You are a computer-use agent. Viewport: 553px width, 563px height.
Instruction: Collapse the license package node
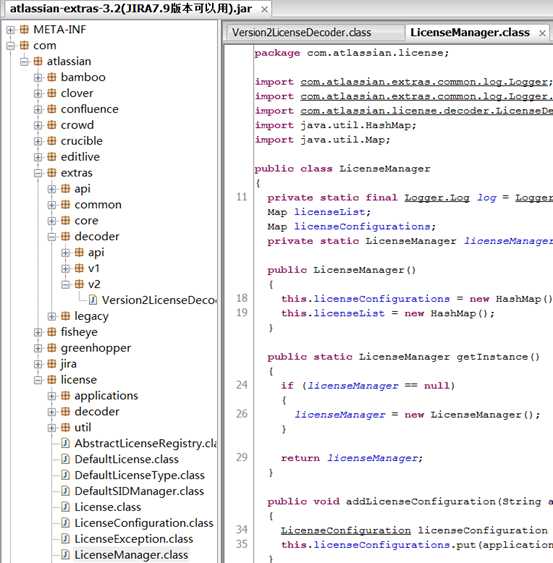pyautogui.click(x=38, y=380)
